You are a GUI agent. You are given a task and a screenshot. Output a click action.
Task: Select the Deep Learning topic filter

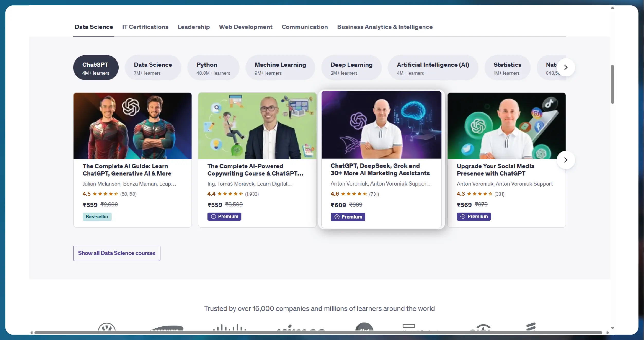pos(351,67)
